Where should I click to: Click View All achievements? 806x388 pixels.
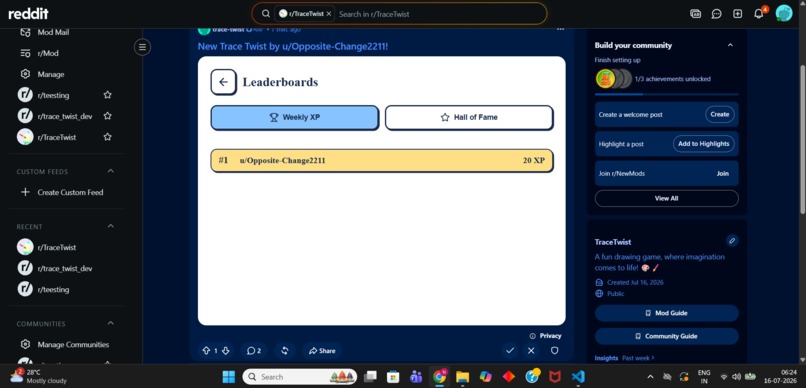pyautogui.click(x=667, y=198)
